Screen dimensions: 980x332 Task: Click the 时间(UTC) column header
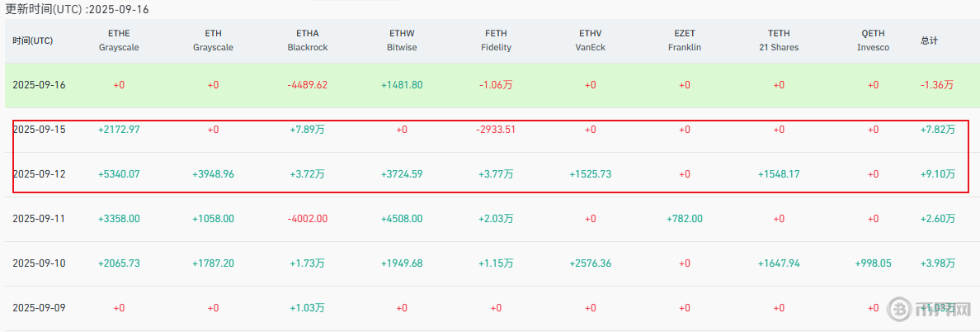33,40
